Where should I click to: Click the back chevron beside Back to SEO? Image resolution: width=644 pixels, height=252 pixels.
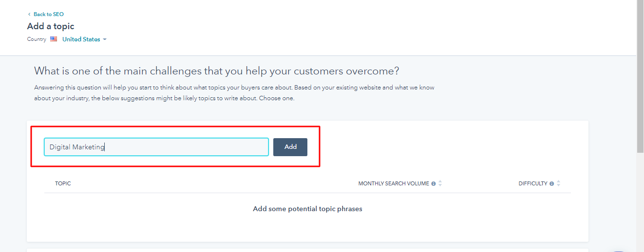pos(29,15)
